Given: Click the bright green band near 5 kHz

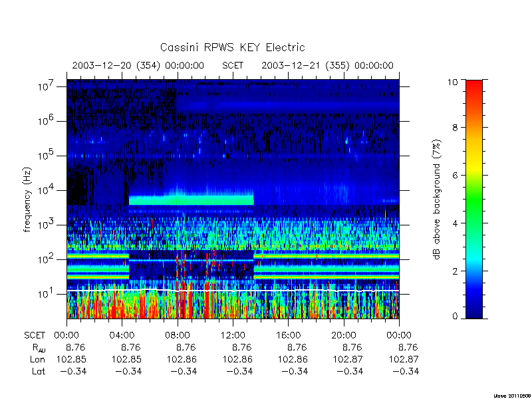Looking at the screenshot, I should (192, 200).
